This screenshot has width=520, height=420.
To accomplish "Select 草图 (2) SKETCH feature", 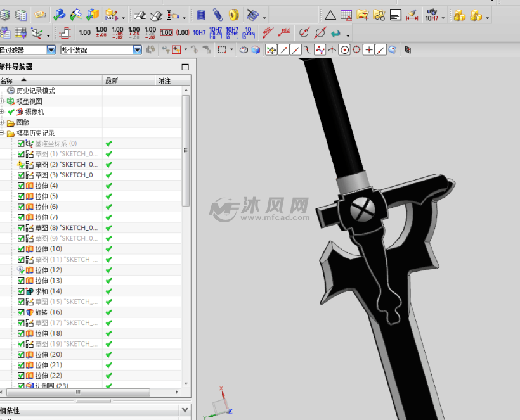I will click(x=67, y=165).
